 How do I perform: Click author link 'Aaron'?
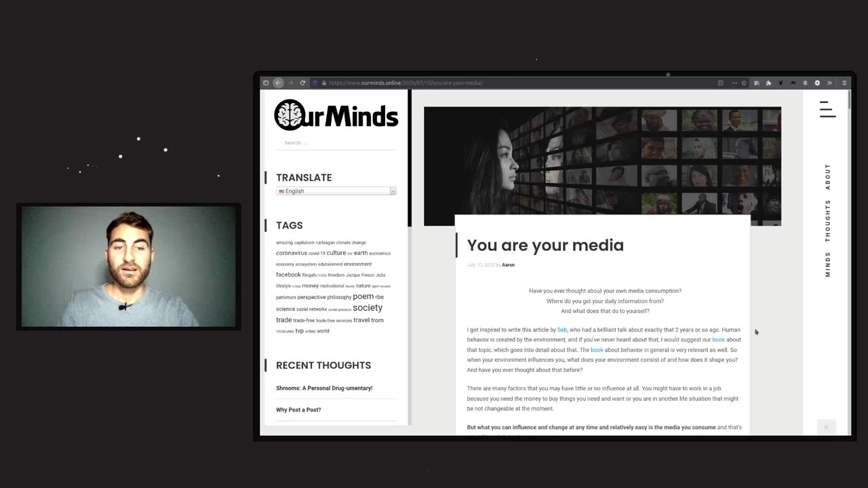(x=508, y=265)
